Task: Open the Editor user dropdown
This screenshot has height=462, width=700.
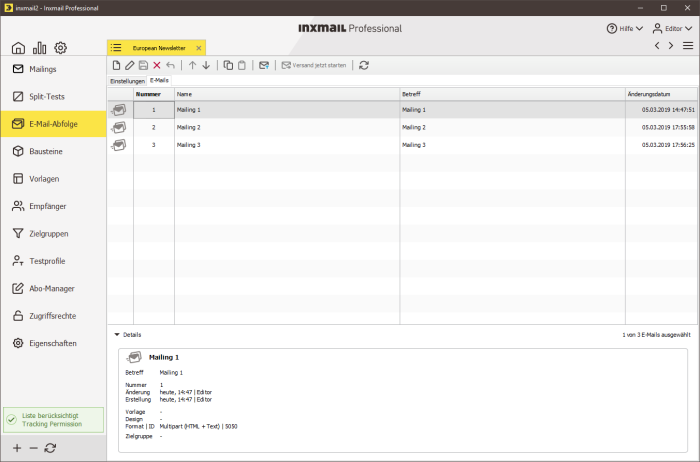Action: tap(672, 29)
